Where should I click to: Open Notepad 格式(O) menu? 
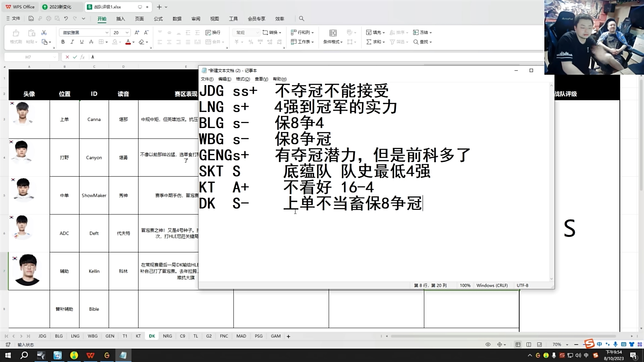coord(243,79)
